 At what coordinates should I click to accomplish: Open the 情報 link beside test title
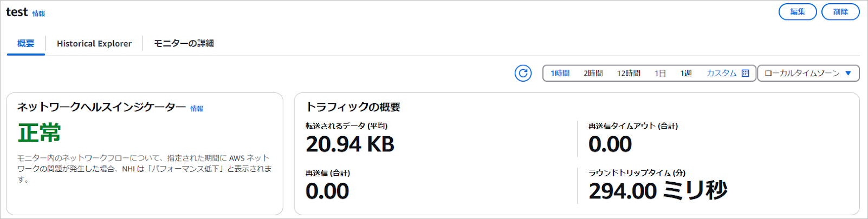click(38, 14)
